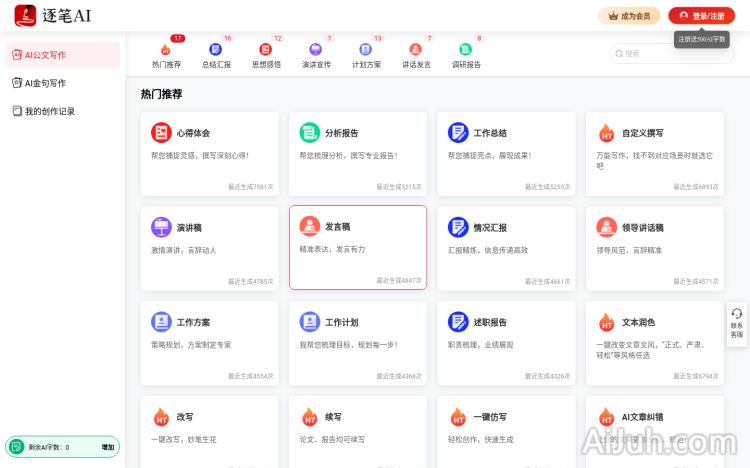Click the 心得体会 card icon
This screenshot has height=468, width=750.
[x=161, y=133]
